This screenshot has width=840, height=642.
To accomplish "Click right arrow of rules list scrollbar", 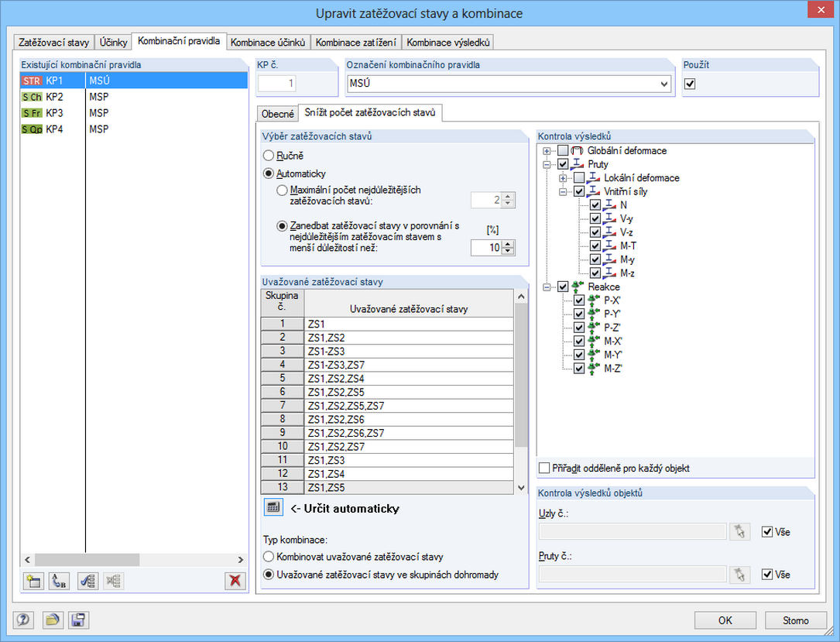I will pyautogui.click(x=241, y=559).
